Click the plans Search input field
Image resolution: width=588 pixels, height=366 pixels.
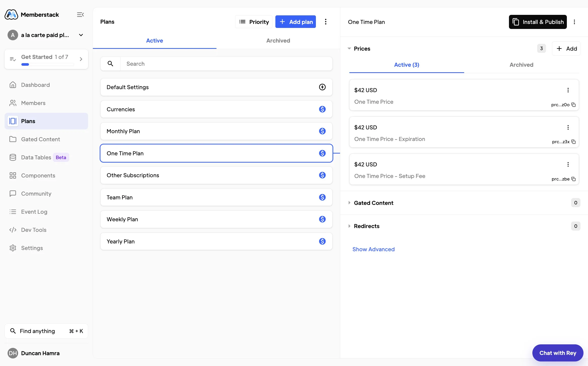(226, 64)
